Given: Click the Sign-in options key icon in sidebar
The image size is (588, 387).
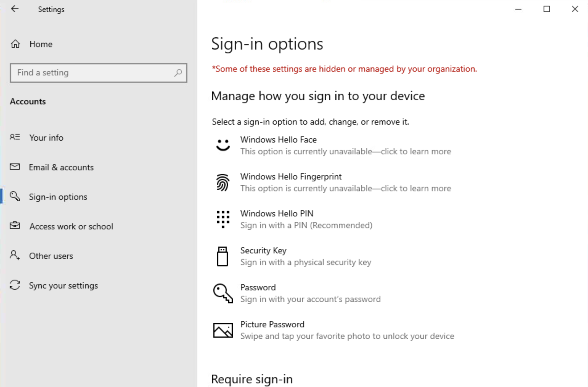Looking at the screenshot, I should click(15, 196).
